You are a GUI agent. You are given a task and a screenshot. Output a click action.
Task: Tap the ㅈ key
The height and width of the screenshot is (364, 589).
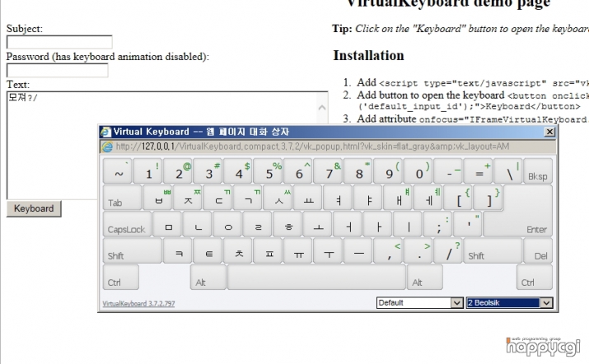[x=188, y=197]
